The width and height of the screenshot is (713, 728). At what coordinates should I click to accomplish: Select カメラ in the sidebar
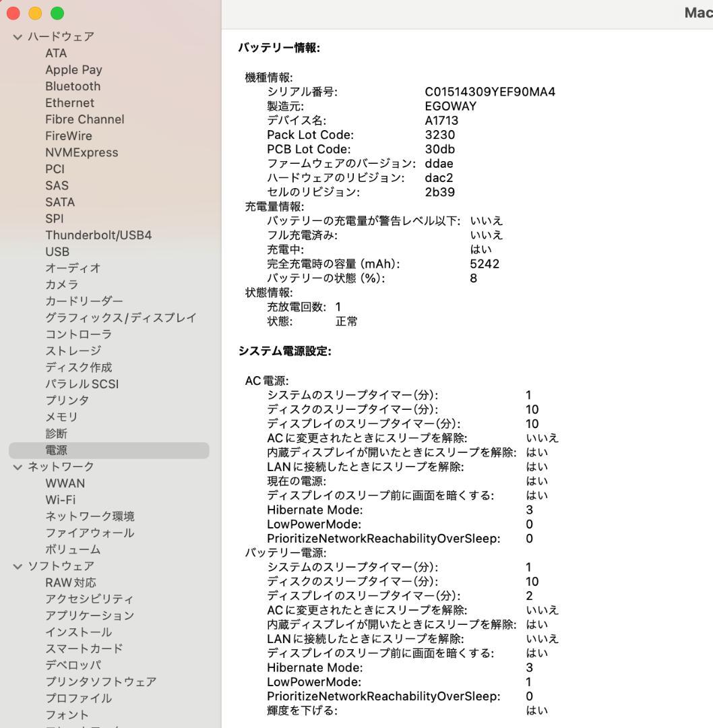pyautogui.click(x=62, y=284)
